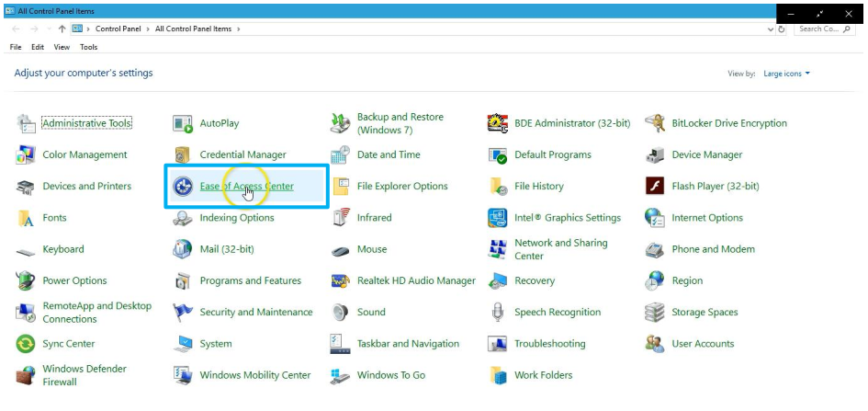Open Taskbar and Navigation link
The image size is (868, 411).
[408, 344]
